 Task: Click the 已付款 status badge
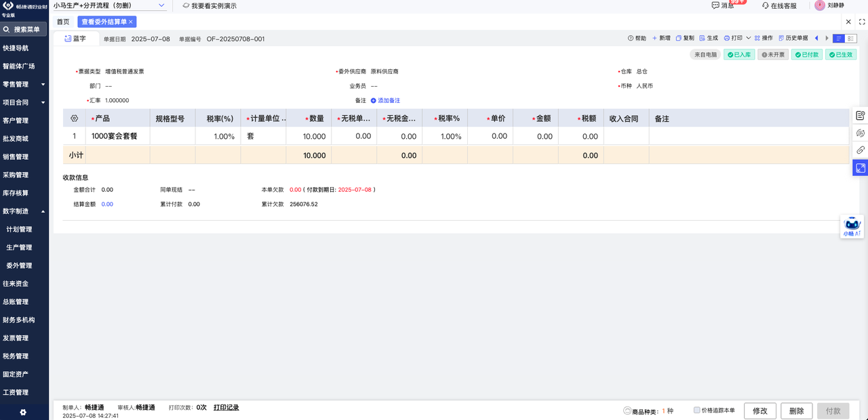(x=807, y=55)
